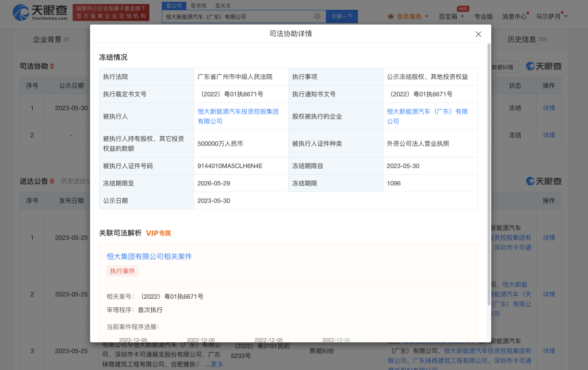Image resolution: width=588 pixels, height=370 pixels.
Task: Click the 外资公司法人营业执照 value
Action: [x=418, y=144]
